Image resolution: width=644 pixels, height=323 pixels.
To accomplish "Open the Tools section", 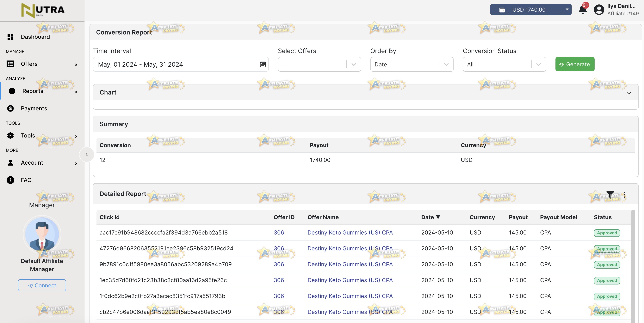I will 28,135.
